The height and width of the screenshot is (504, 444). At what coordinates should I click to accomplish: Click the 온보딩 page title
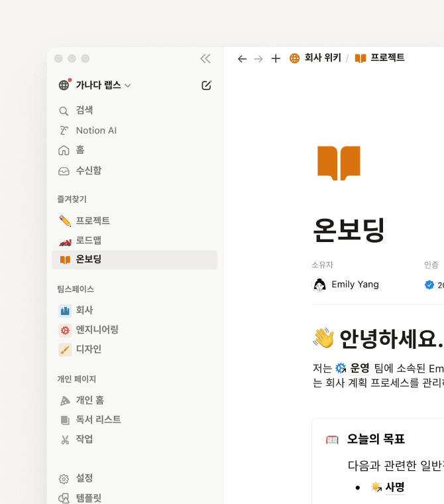point(349,230)
